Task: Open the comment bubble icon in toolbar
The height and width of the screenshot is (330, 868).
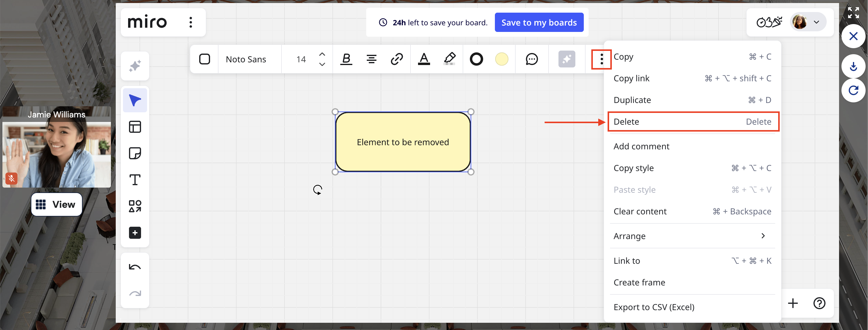Action: coord(531,59)
